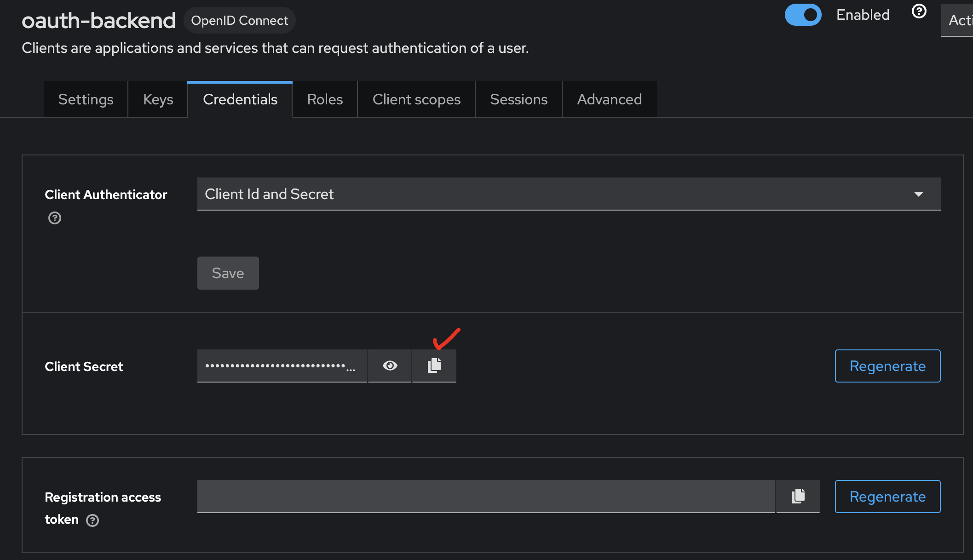The width and height of the screenshot is (973, 560).
Task: Regenerate the registration access token
Action: tap(887, 497)
